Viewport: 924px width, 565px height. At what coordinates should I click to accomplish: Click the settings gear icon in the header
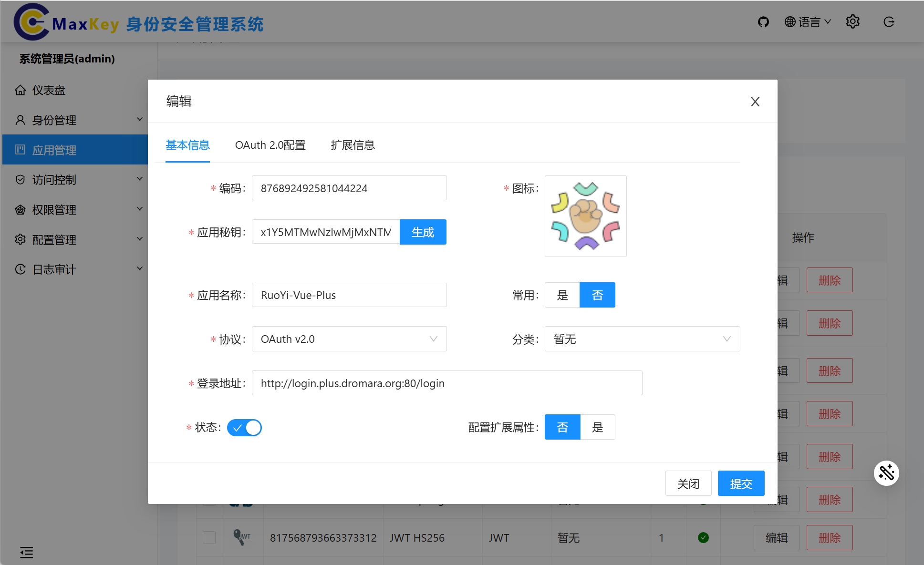[853, 21]
